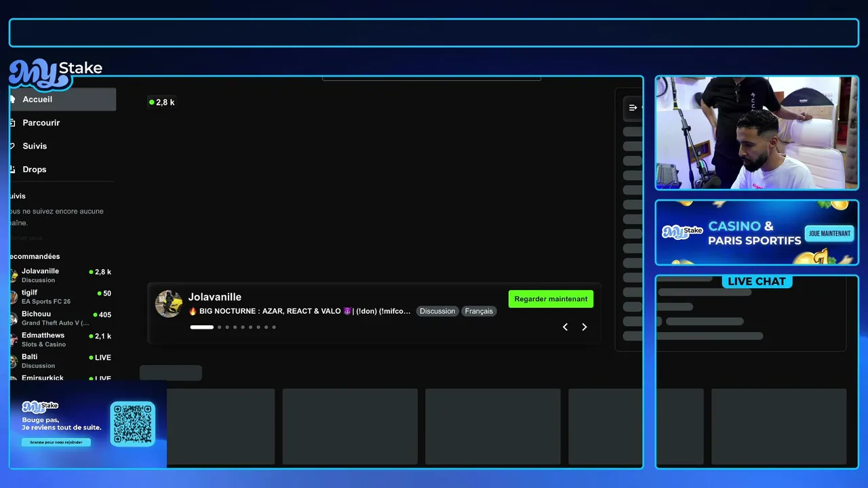Click the QR code in the overlay
This screenshot has width=868, height=488.
point(133,424)
